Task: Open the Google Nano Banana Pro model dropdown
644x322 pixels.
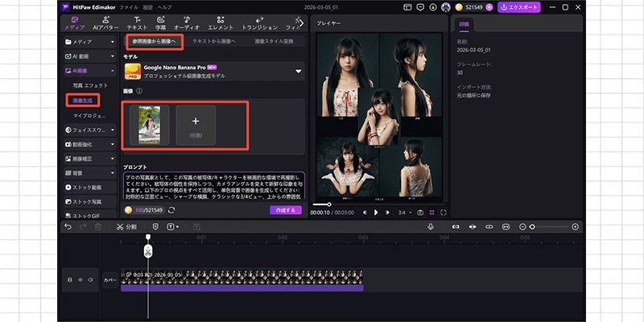Action: 214,72
